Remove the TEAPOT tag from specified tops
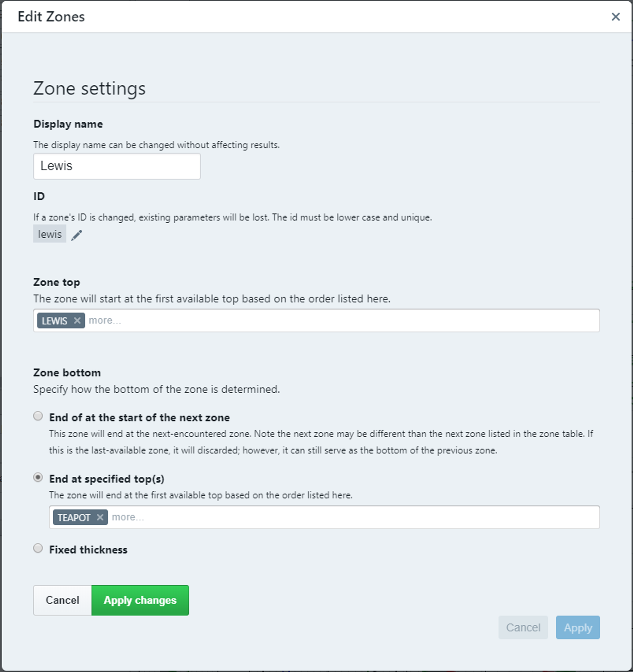The width and height of the screenshot is (633, 672). click(100, 517)
